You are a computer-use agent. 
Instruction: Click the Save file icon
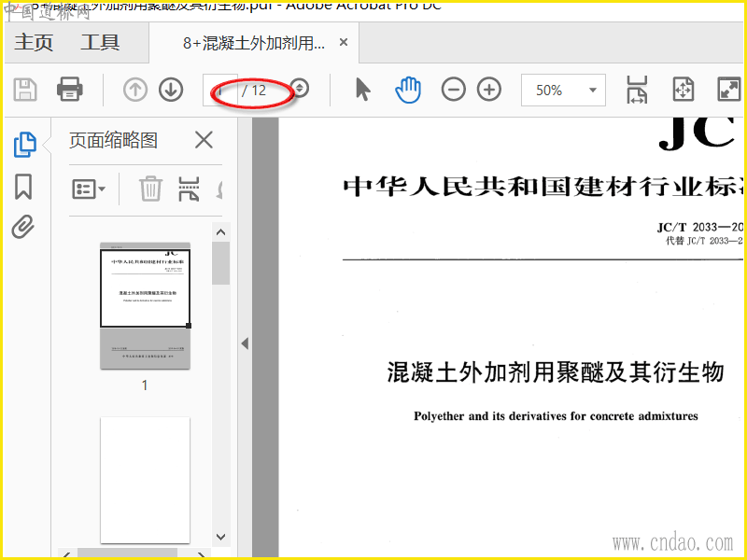click(x=25, y=90)
